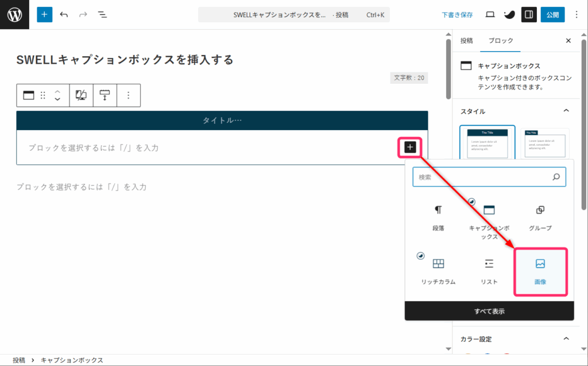Click the editor canvas vertical scrollbar
Image resolution: width=588 pixels, height=366 pixels.
448,69
